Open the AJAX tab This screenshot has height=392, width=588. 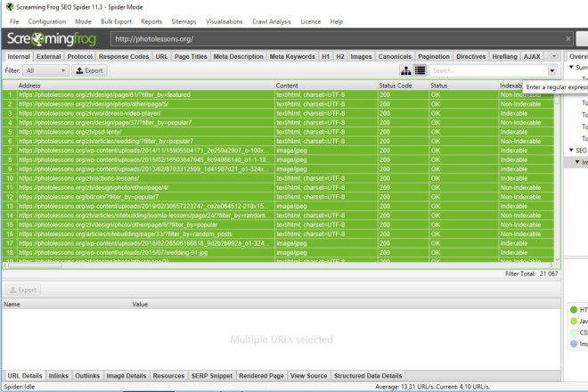click(532, 56)
